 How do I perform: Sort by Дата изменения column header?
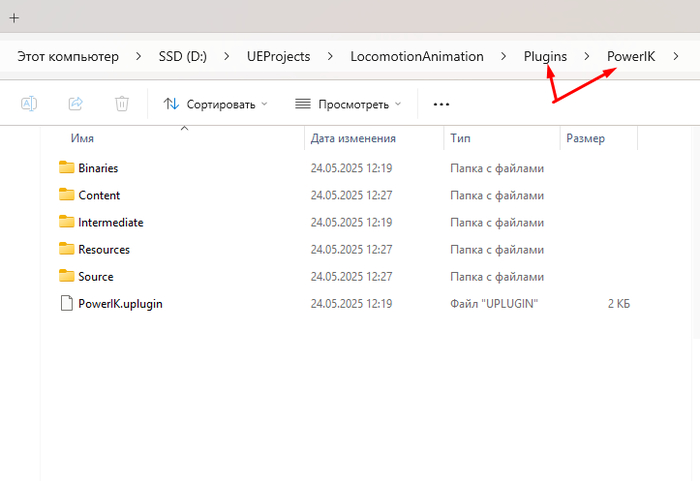(x=353, y=139)
